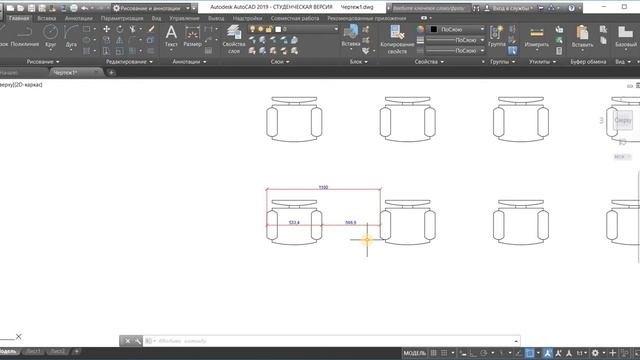This screenshot has height=360, width=640.
Task: Switch to the Параметризация ribbon tab
Action: click(122, 18)
